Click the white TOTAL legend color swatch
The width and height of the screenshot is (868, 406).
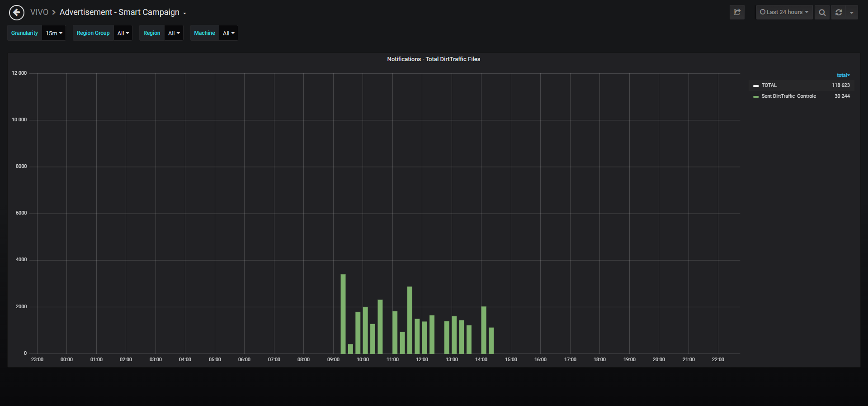click(756, 86)
